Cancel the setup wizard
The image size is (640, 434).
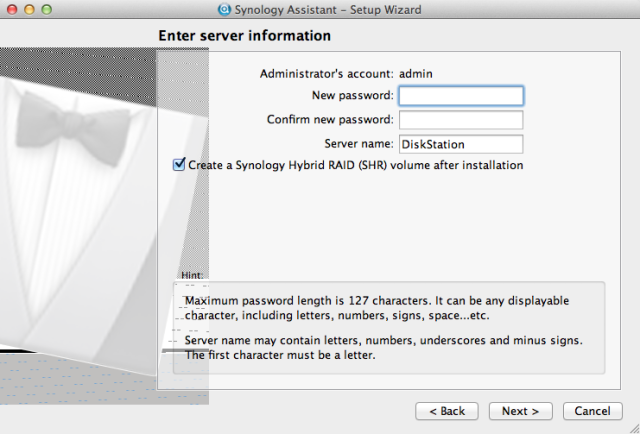(593, 411)
